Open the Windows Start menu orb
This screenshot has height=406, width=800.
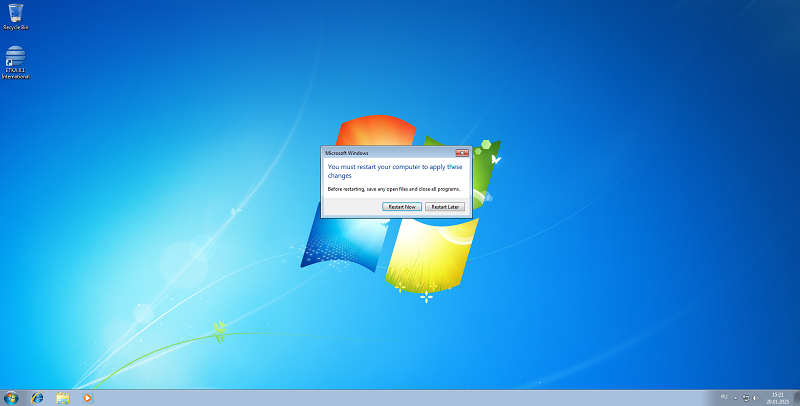click(11, 398)
